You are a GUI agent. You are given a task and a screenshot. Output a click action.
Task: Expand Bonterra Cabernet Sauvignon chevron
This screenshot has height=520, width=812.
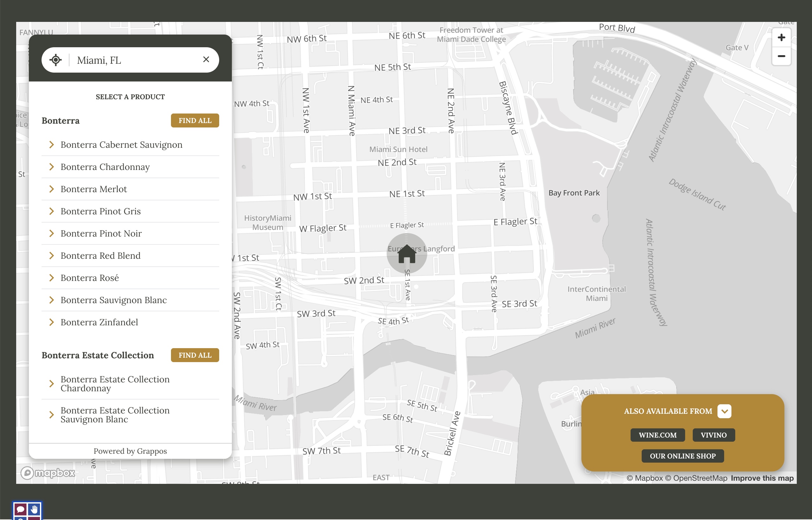[51, 145]
